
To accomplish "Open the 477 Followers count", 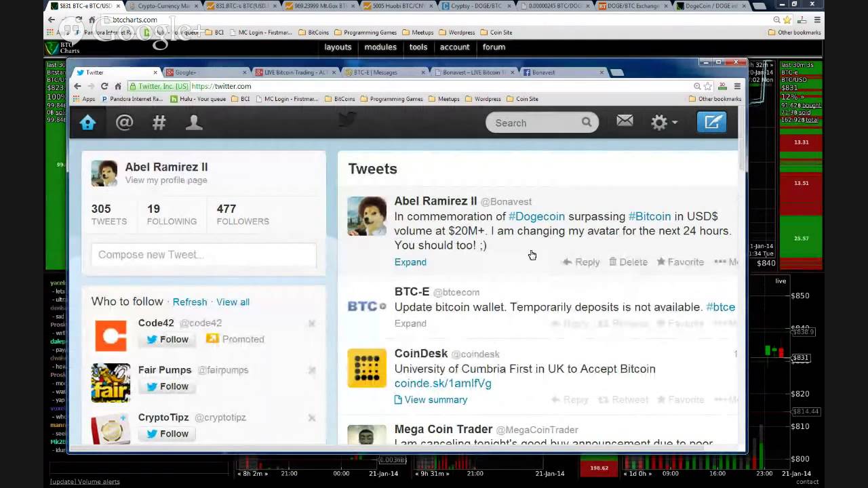I will point(243,215).
